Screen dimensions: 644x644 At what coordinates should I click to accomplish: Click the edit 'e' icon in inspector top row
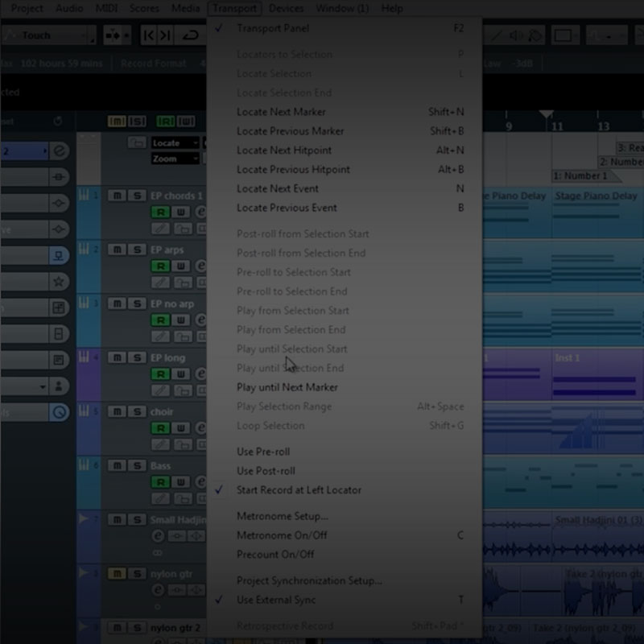coord(59,151)
